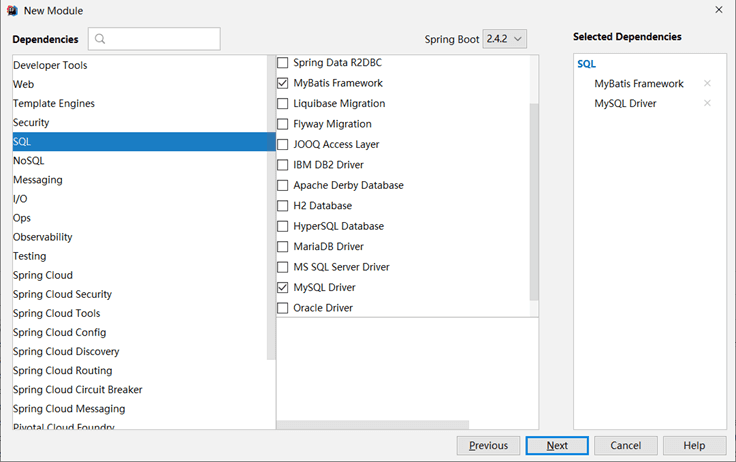This screenshot has width=736, height=462.
Task: Remove MyBatis Framework from selected dependencies
Action: (707, 84)
